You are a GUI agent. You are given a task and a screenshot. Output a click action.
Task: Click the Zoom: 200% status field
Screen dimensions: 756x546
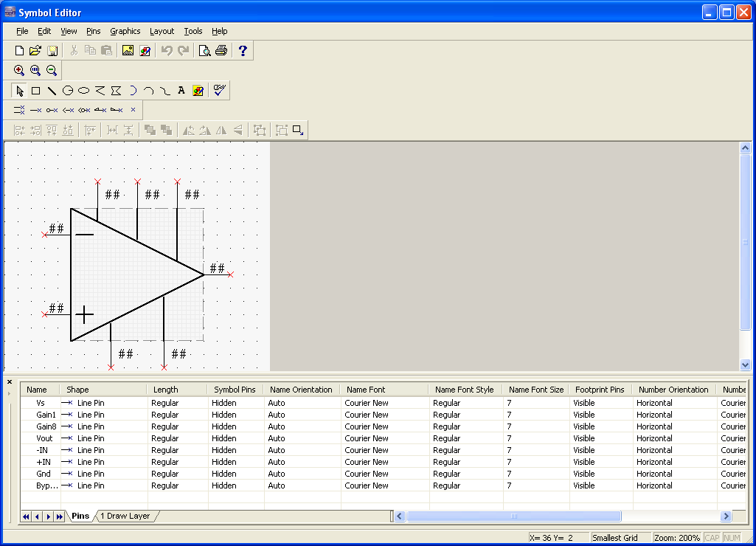tap(677, 538)
